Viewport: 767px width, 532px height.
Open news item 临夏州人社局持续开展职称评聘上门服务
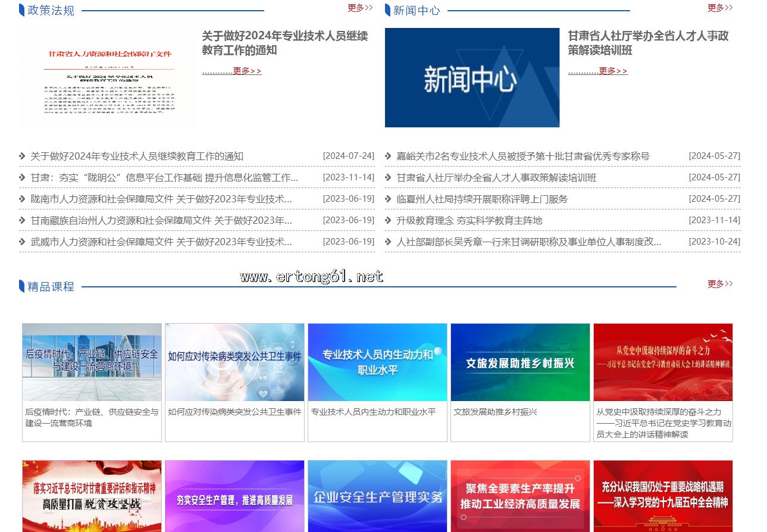point(482,199)
